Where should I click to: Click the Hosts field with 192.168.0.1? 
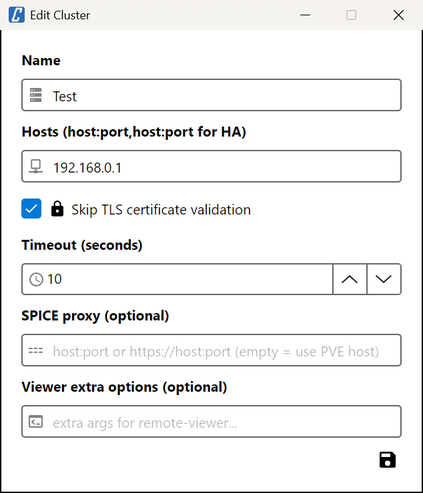(x=211, y=166)
